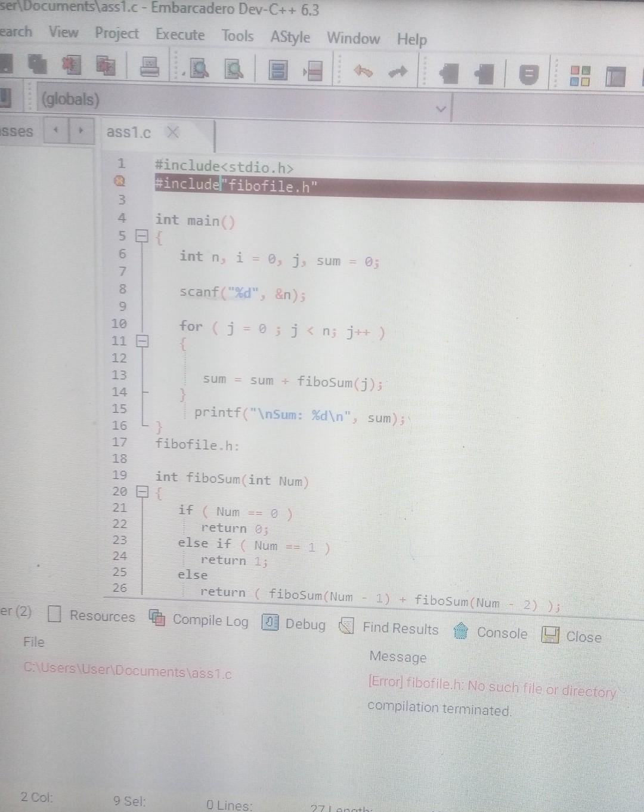Viewport: 644px width, 812px height.
Task: Click the shield-shaped toolbar icon
Action: [x=528, y=75]
